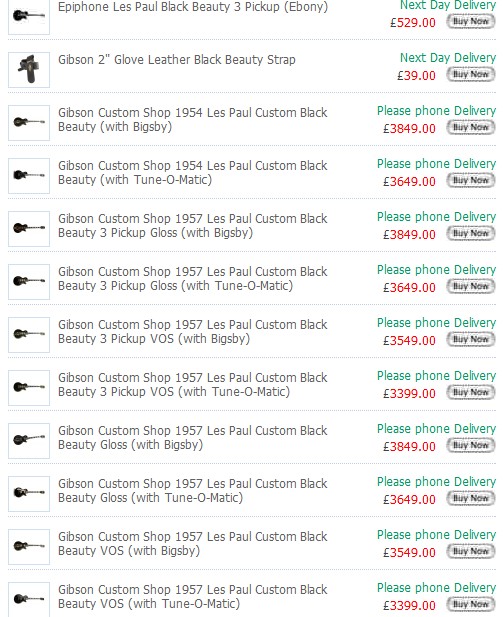
Task: Buy Now the 1954 Les Paul with Bigsby
Action: pos(471,127)
